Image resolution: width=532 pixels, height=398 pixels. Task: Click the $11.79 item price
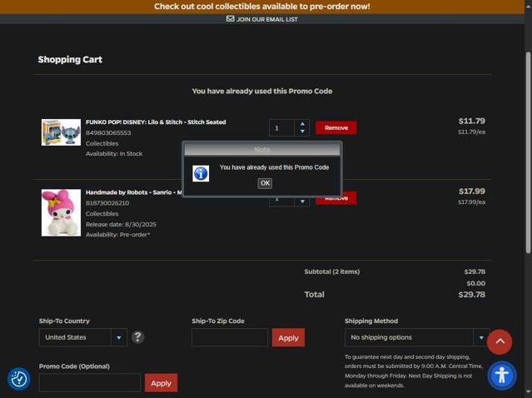(472, 121)
